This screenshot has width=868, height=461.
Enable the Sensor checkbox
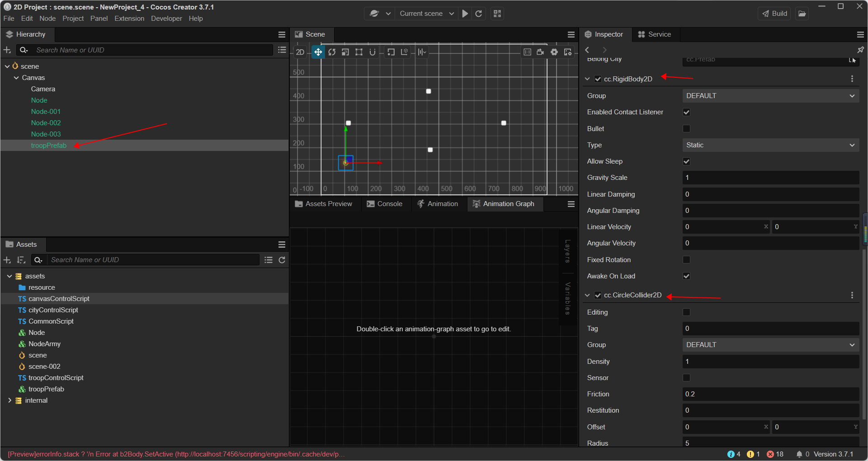[686, 378]
